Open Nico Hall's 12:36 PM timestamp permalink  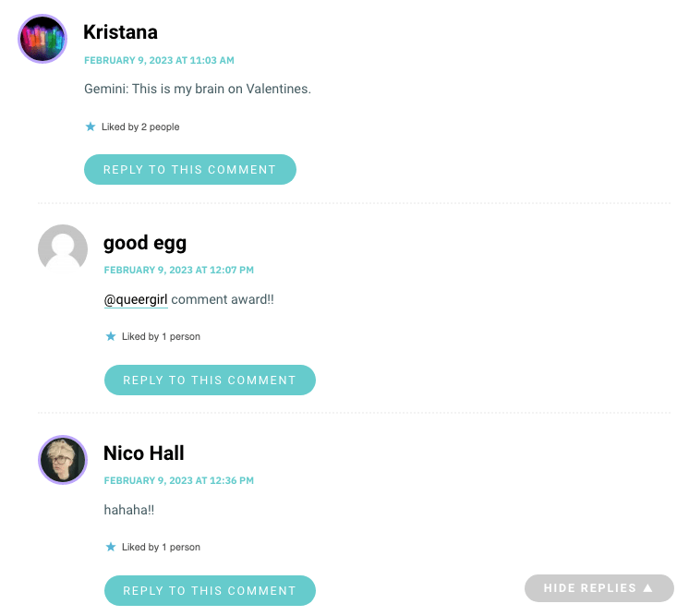coord(179,480)
